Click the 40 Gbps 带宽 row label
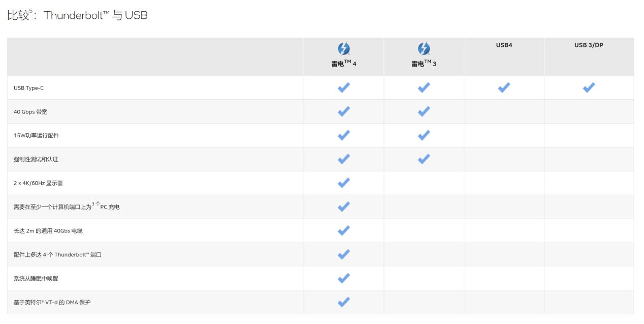The image size is (644, 324). click(x=30, y=112)
